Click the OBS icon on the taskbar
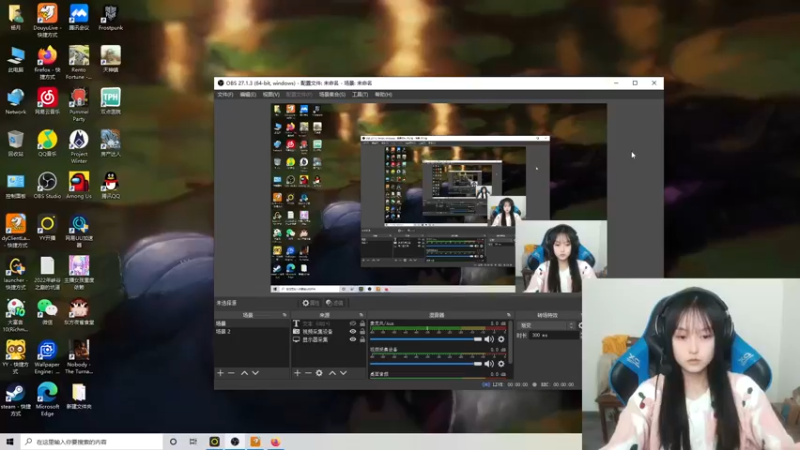 [x=235, y=441]
